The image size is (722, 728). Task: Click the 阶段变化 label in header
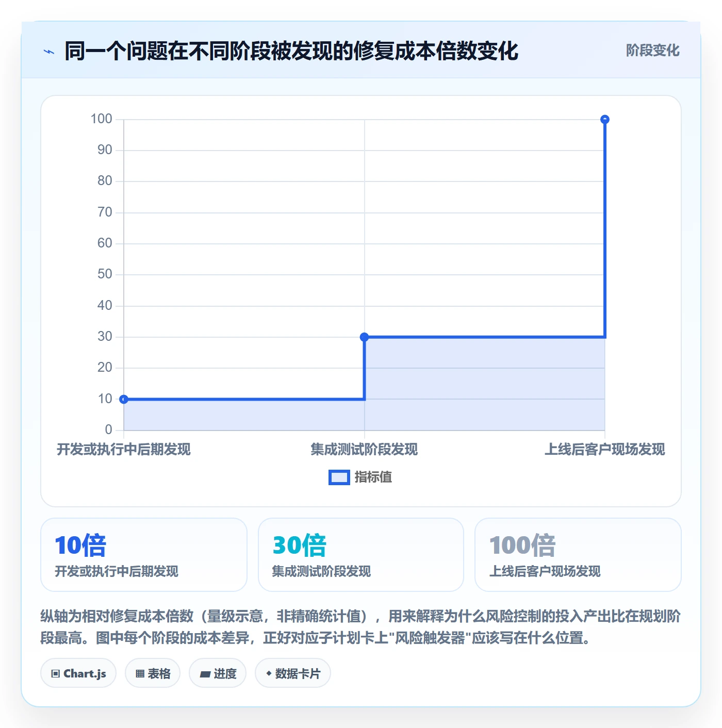click(x=652, y=51)
